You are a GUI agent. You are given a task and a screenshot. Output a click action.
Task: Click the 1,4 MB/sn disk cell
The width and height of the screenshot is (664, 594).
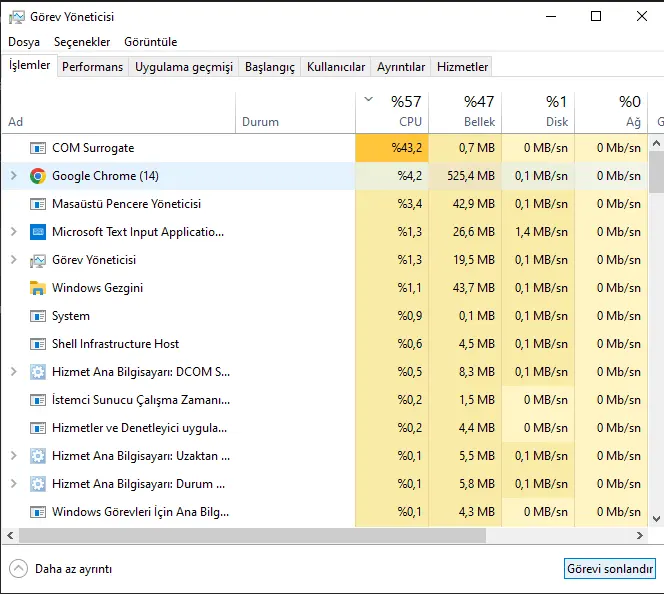538,232
